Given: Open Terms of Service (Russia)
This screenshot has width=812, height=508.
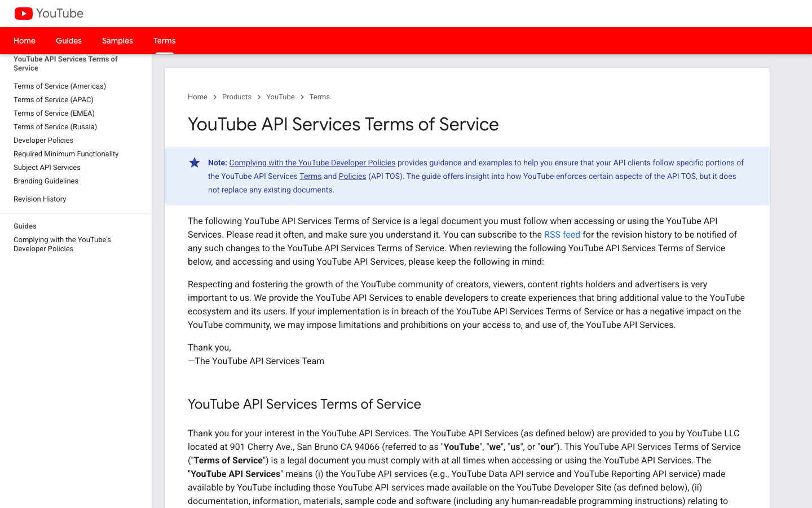Looking at the screenshot, I should pos(55,126).
